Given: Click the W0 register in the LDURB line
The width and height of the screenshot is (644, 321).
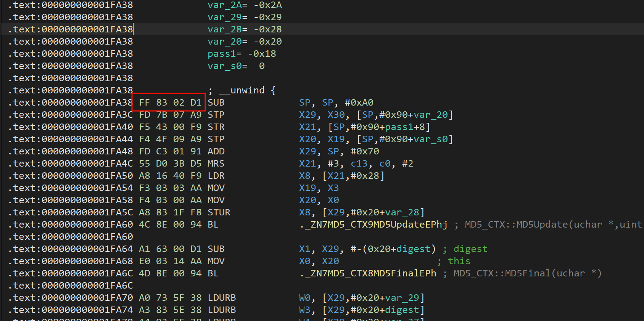Looking at the screenshot, I should (304, 298).
